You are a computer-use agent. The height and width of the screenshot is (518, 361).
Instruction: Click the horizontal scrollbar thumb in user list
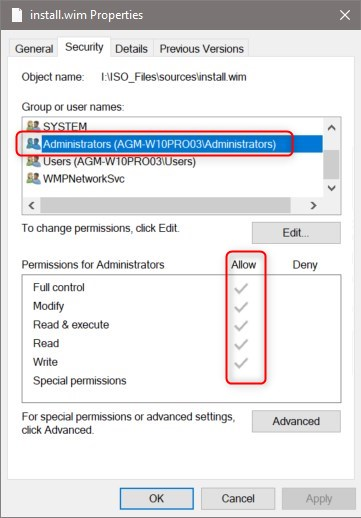click(165, 205)
